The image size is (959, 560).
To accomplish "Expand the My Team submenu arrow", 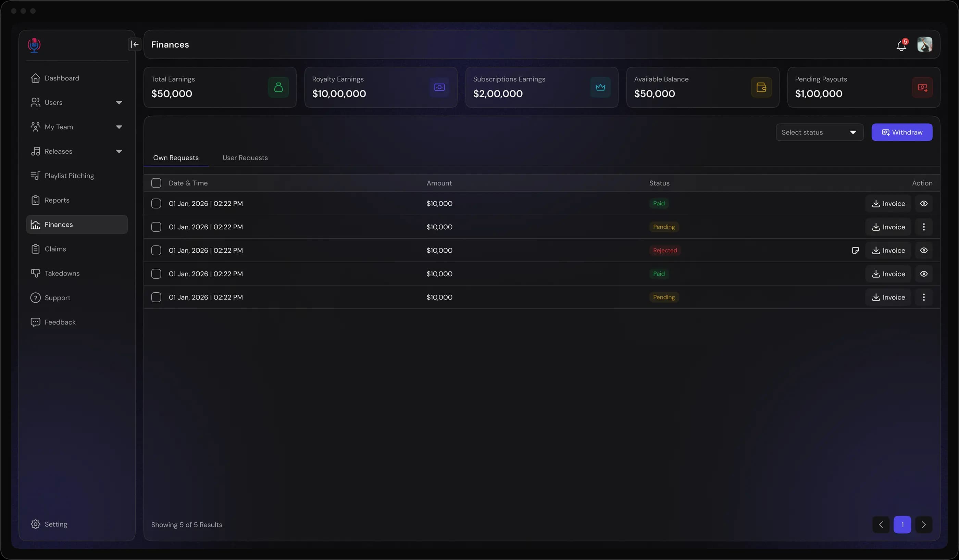I will [x=119, y=127].
